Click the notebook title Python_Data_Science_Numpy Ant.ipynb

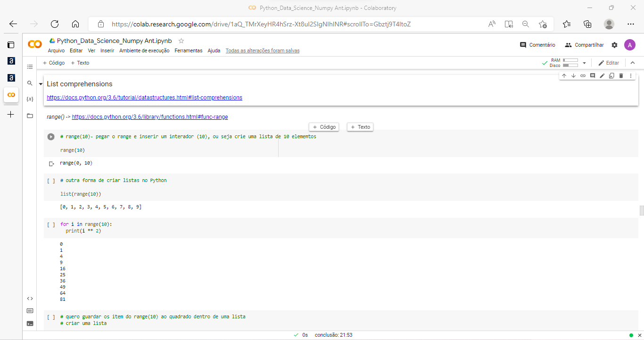pyautogui.click(x=115, y=41)
